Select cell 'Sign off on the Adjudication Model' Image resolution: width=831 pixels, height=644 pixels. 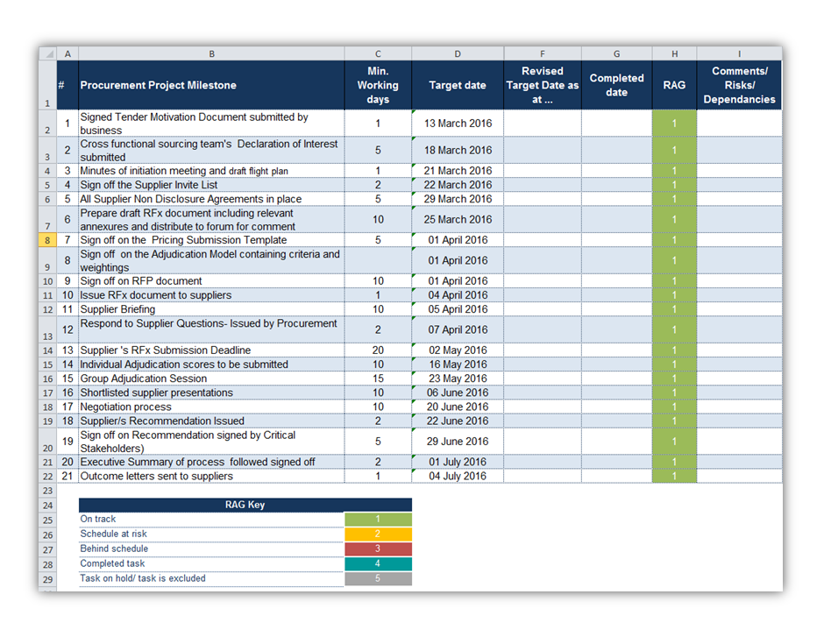click(x=211, y=260)
